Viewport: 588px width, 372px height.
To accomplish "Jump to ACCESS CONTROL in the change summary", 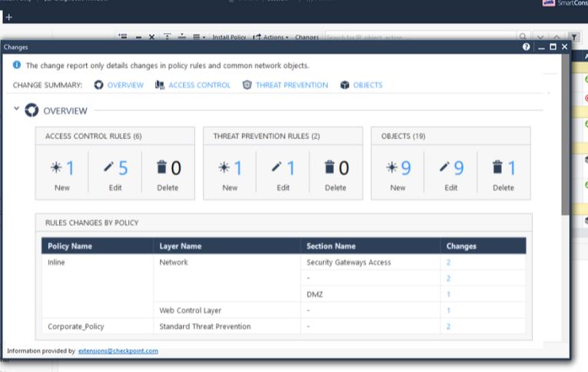I will (x=199, y=85).
